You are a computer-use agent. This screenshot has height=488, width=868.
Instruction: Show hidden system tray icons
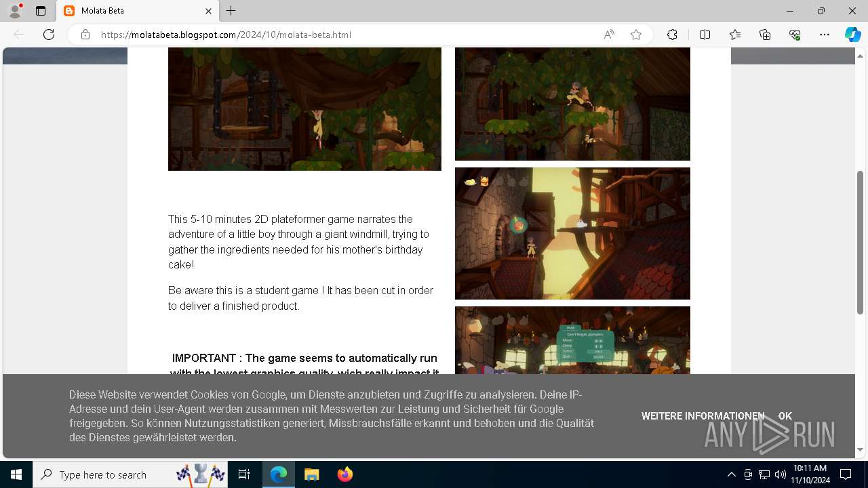[x=731, y=474]
